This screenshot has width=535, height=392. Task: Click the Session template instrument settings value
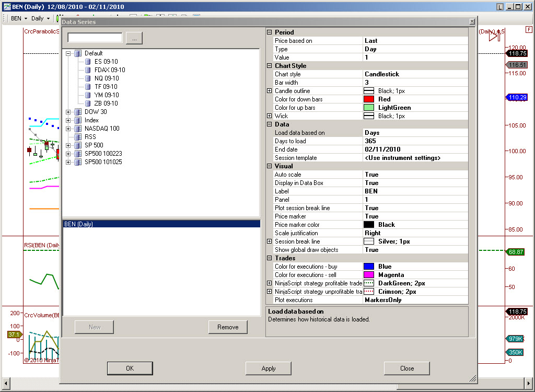[x=415, y=158]
